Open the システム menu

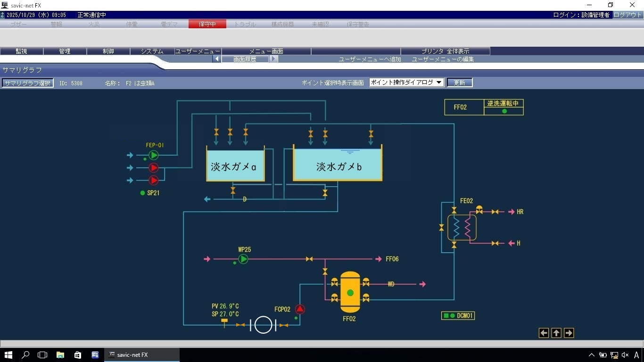(x=152, y=51)
